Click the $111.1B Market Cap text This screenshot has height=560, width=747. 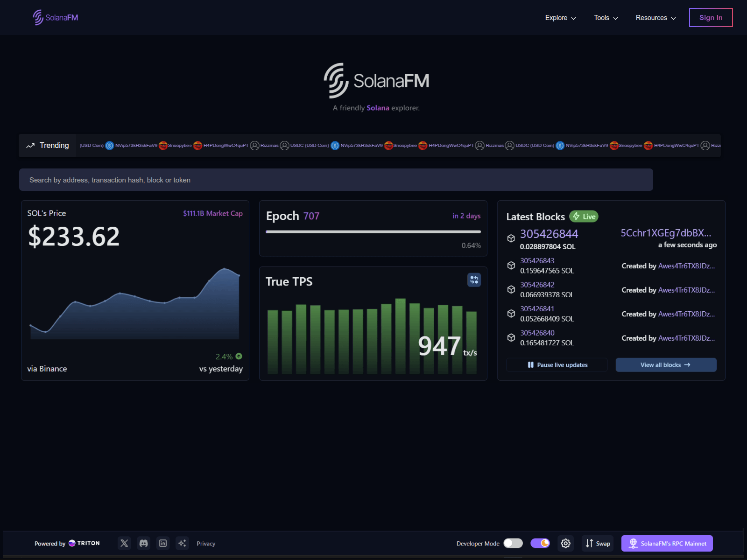[x=213, y=213]
